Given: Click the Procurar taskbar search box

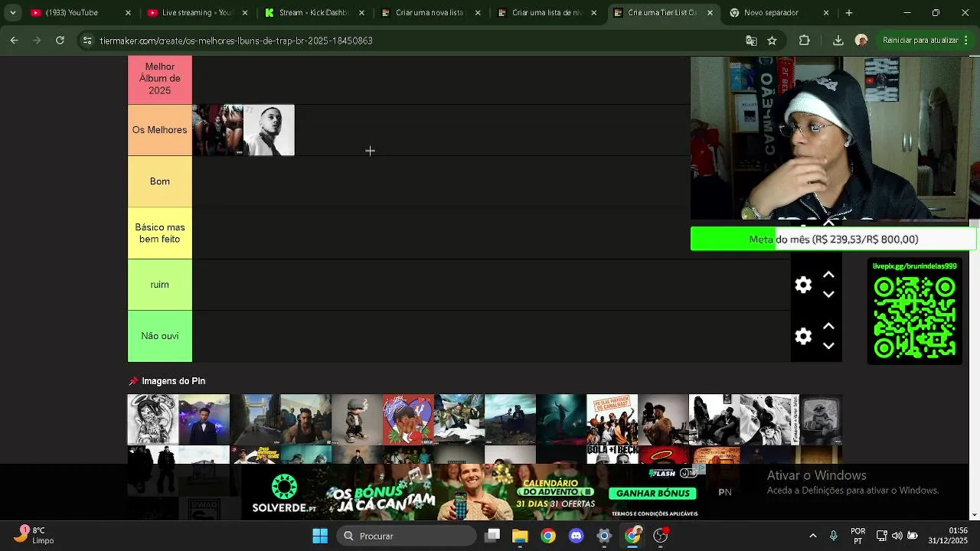Looking at the screenshot, I should (406, 536).
